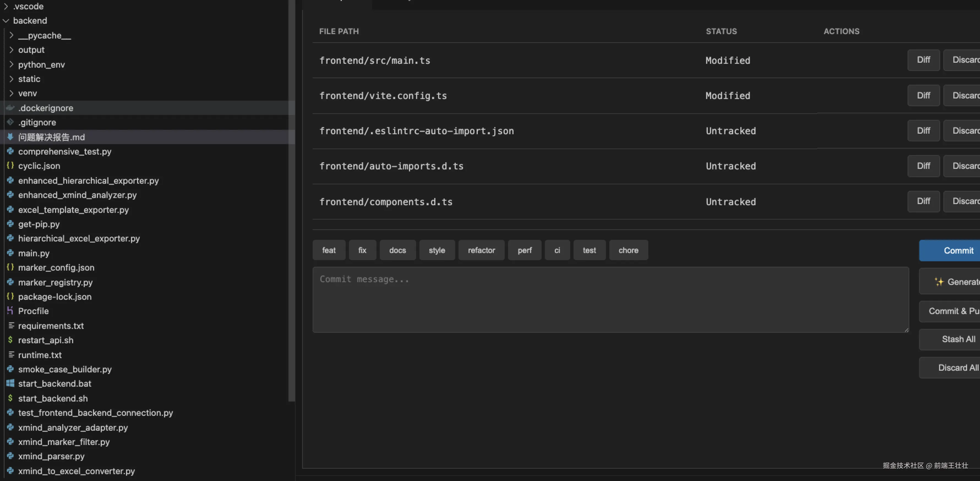980x481 pixels.
Task: Expand the python_env folder
Action: 11,64
